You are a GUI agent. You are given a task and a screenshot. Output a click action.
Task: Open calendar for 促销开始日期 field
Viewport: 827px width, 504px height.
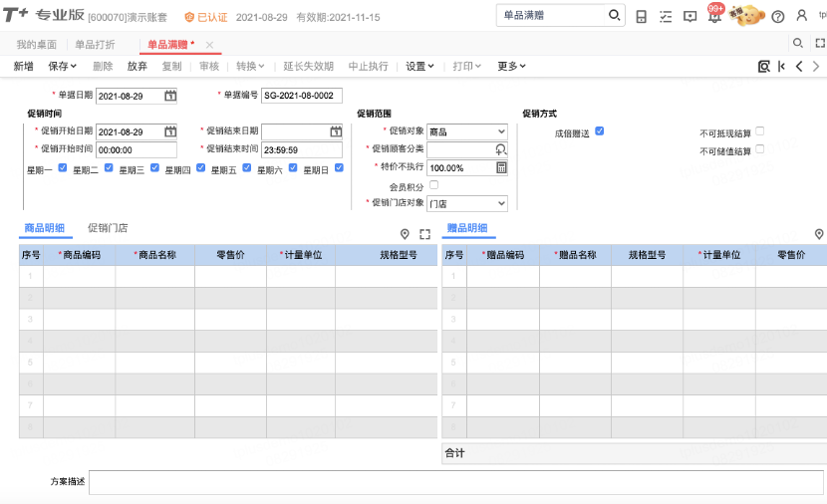170,131
